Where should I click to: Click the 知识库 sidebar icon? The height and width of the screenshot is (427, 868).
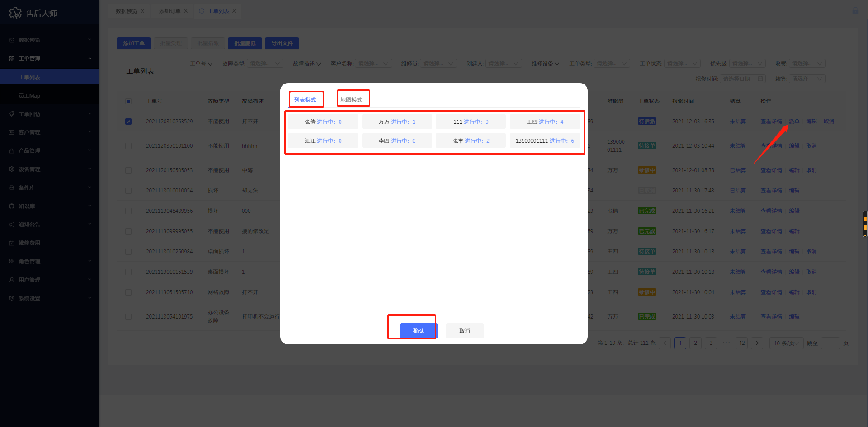point(12,206)
